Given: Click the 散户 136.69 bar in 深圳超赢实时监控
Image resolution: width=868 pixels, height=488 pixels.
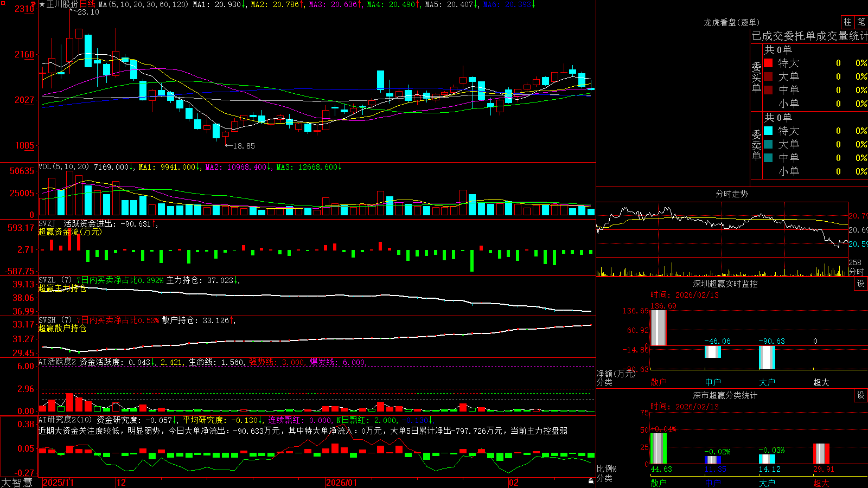Looking at the screenshot, I should pos(658,328).
